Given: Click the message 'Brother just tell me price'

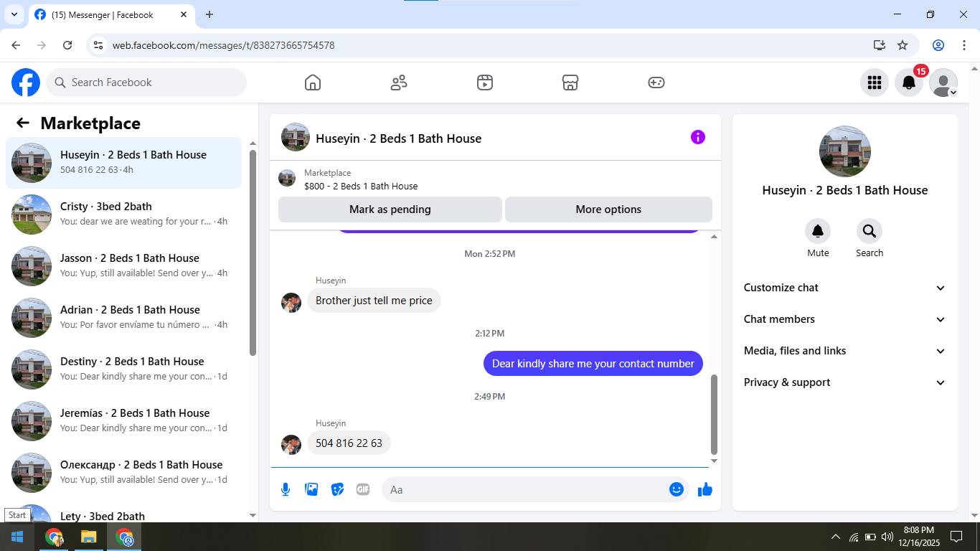Looking at the screenshot, I should [374, 301].
